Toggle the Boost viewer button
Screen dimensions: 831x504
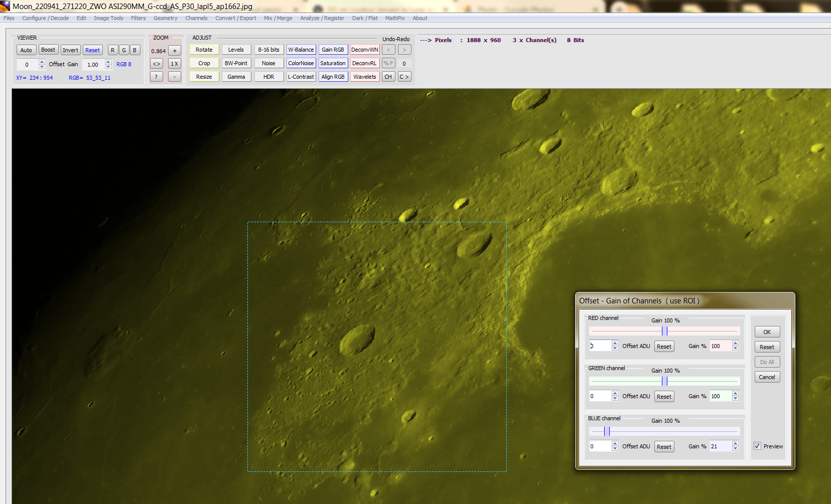48,50
